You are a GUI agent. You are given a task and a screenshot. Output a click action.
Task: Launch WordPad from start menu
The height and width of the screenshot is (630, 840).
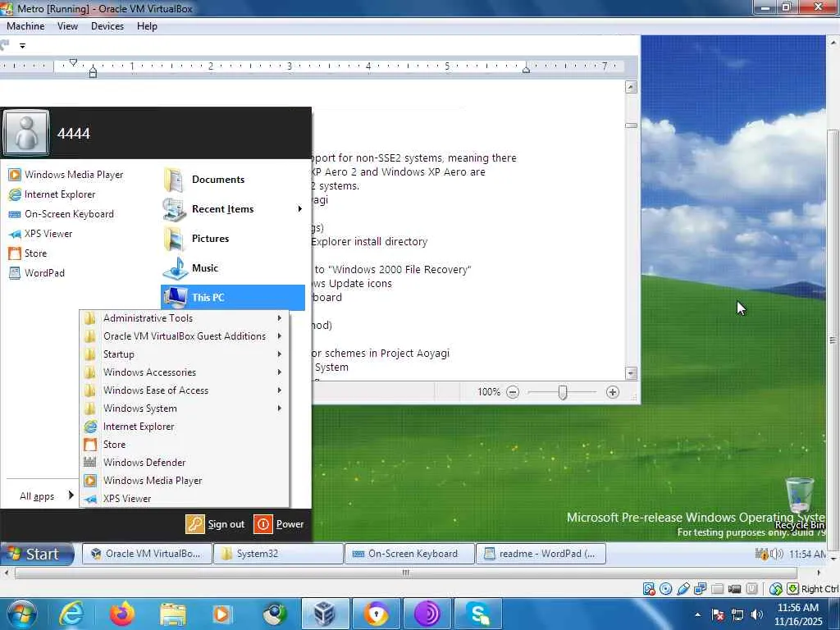(x=36, y=273)
